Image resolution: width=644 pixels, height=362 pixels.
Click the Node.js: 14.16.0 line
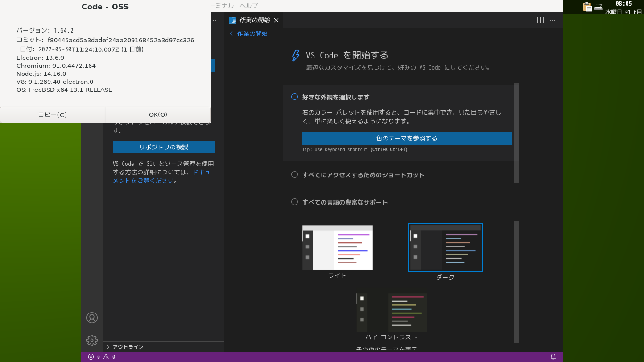pos(41,74)
